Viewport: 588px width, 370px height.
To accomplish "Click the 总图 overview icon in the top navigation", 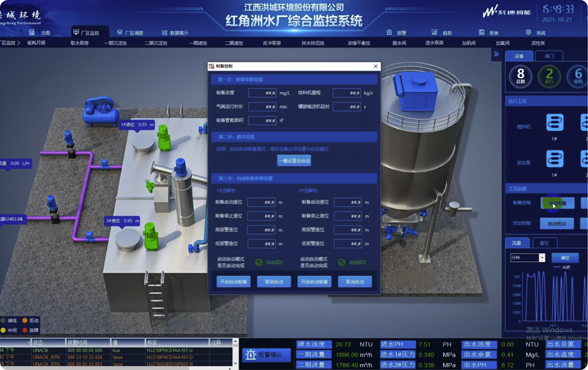I will (x=32, y=32).
